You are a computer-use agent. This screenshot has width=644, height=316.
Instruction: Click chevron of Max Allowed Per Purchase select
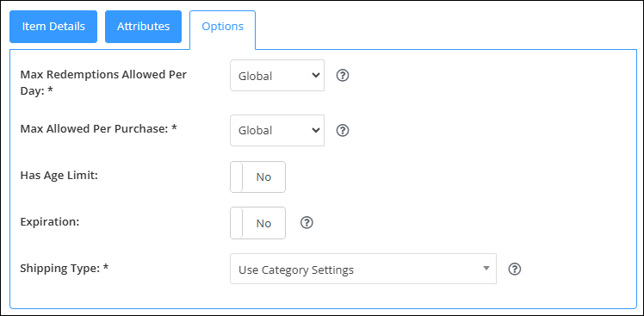(x=316, y=130)
